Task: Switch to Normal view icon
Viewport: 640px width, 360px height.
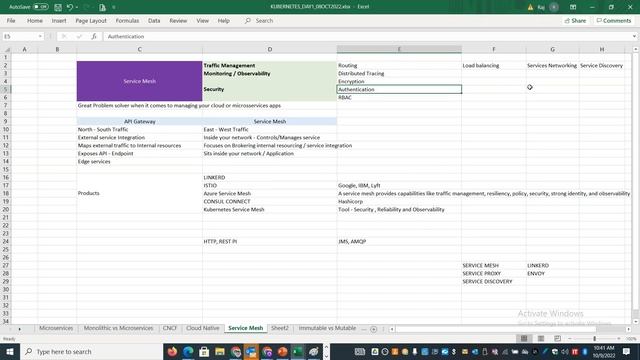Action: click(x=524, y=338)
